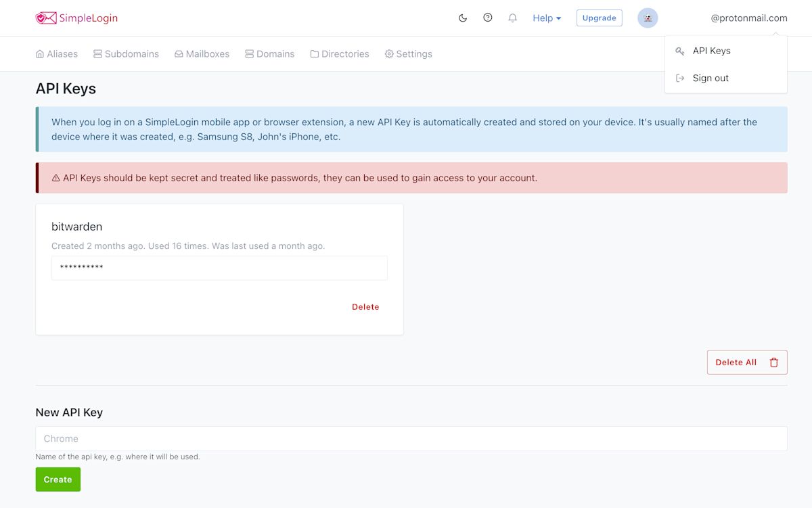Open the Domains tab
The height and width of the screenshot is (508, 812).
tap(270, 54)
